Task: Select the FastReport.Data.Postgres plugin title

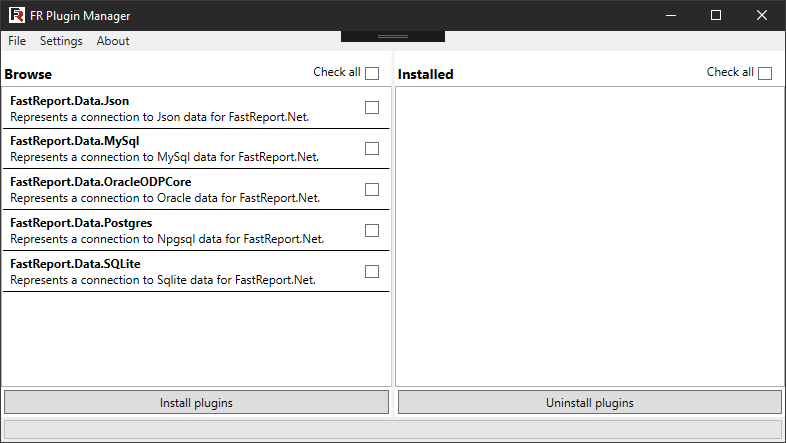Action: click(x=81, y=223)
